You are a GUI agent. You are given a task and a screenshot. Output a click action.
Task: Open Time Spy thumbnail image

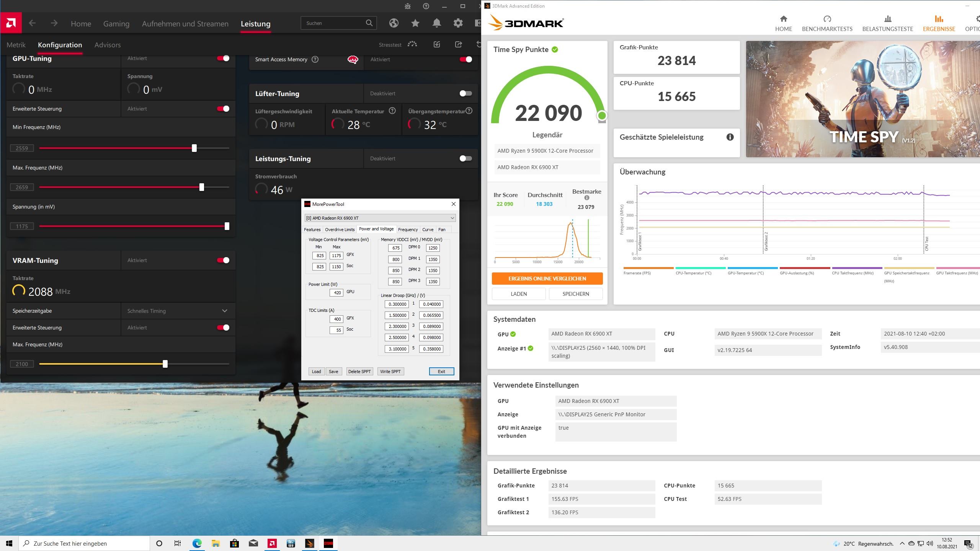(863, 99)
